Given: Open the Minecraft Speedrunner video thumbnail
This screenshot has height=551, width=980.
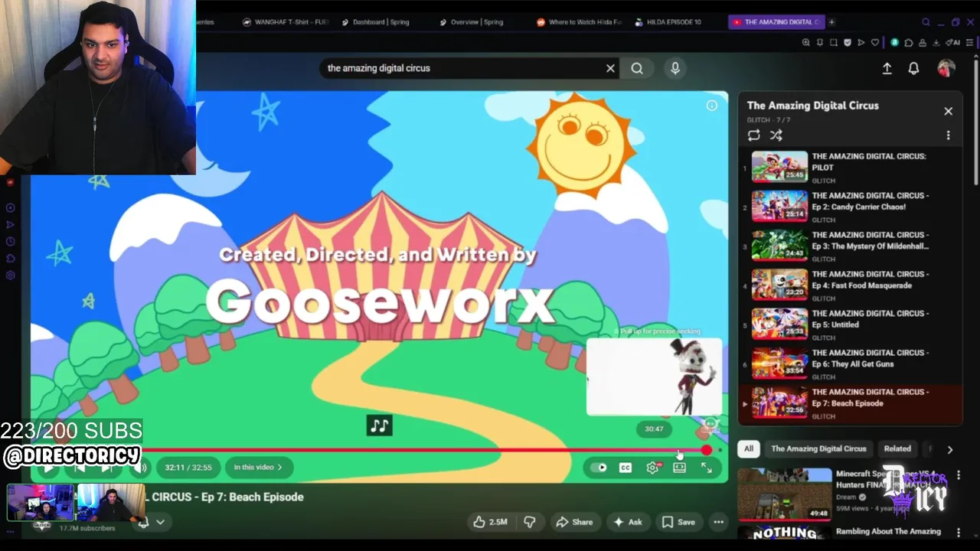Looking at the screenshot, I should click(x=785, y=494).
